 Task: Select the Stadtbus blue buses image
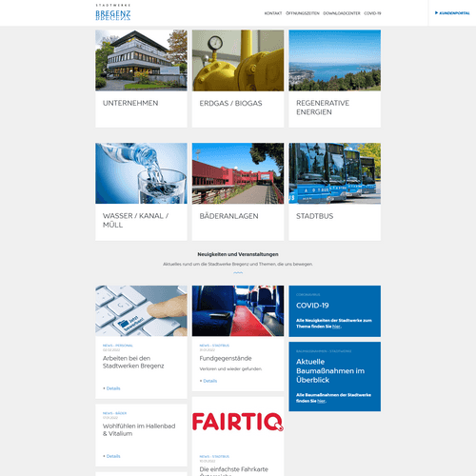[x=335, y=173]
